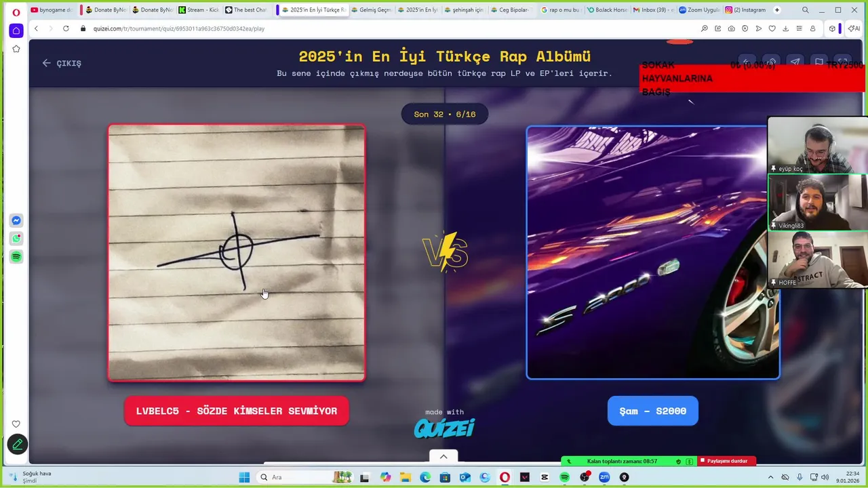Open the Opera sidebar heart bookmarks icon
The width and height of the screenshot is (868, 488).
(x=16, y=424)
